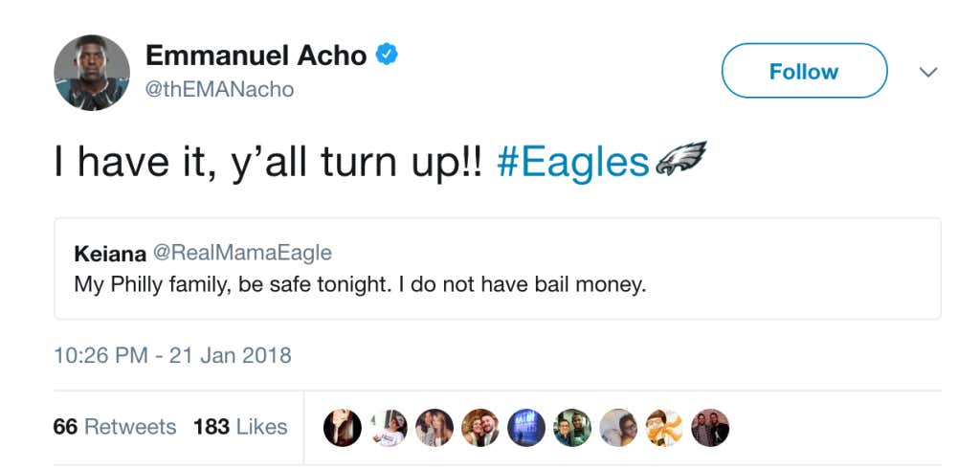Click the blue neon sign liker avatar
Viewport: 980px width, 469px height.
(x=526, y=428)
